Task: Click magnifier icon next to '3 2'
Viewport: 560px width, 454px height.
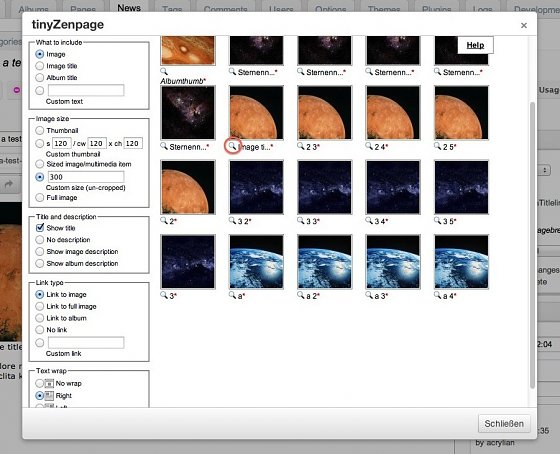Action: coord(232,220)
